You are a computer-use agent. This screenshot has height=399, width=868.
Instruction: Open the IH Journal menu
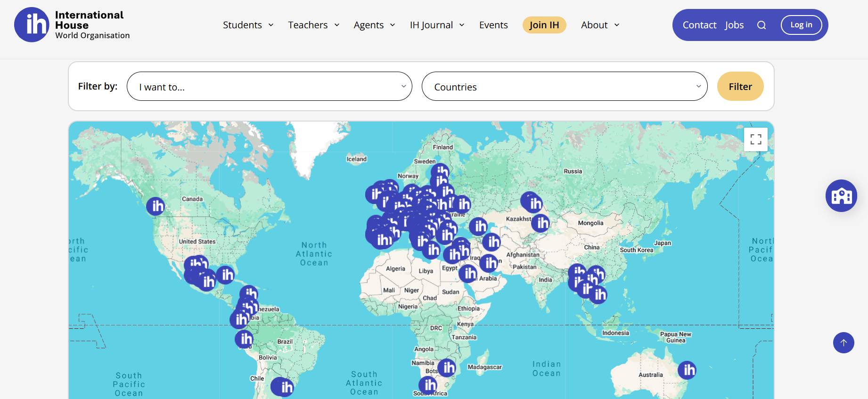pos(437,25)
